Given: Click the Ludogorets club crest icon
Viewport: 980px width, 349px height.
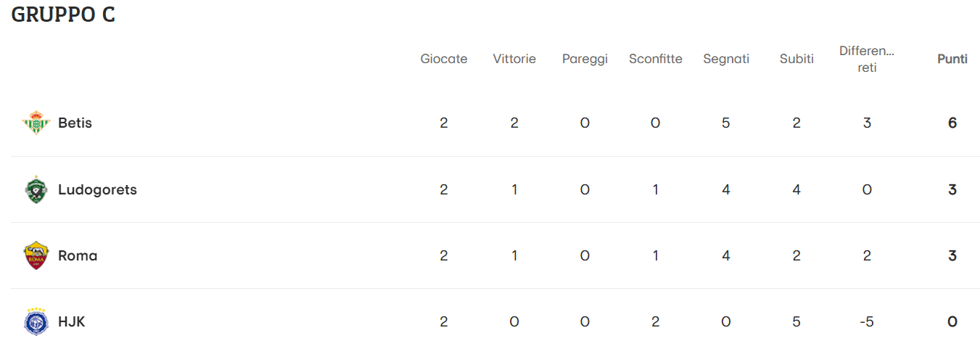Looking at the screenshot, I should click(36, 190).
